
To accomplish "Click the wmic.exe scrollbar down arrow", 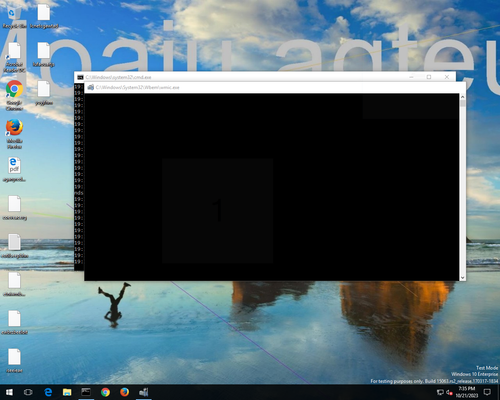I will tap(462, 277).
